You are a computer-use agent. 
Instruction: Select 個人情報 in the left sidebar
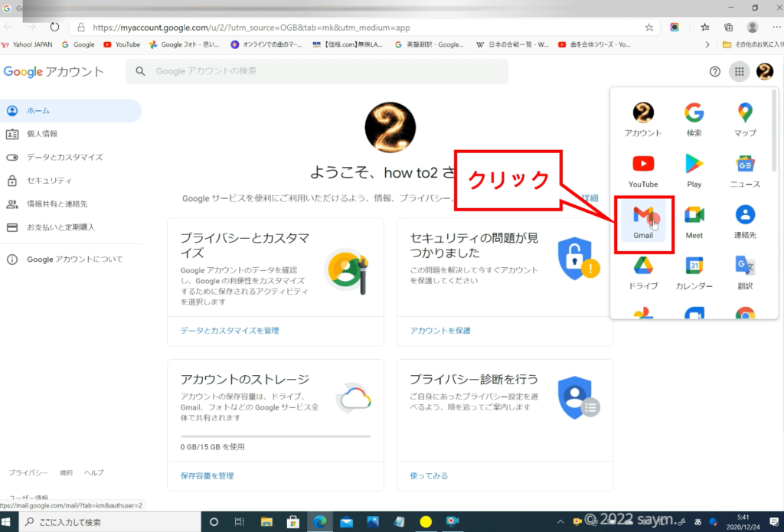[42, 134]
